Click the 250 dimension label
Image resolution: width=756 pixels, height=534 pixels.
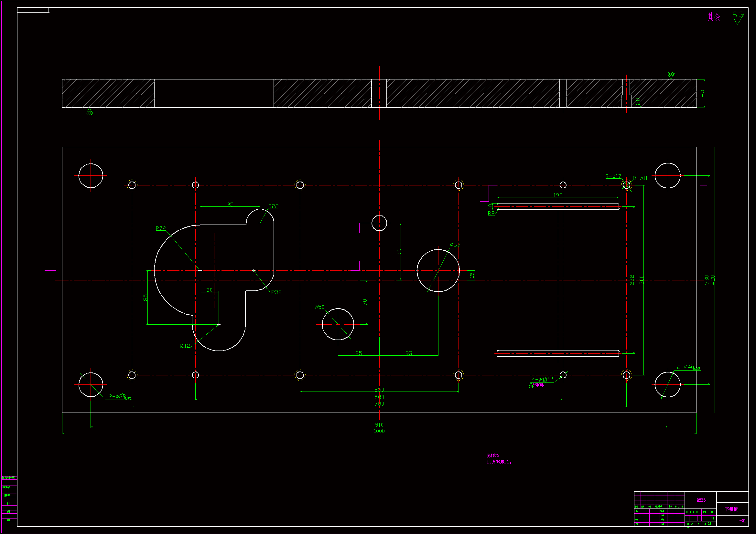point(379,390)
